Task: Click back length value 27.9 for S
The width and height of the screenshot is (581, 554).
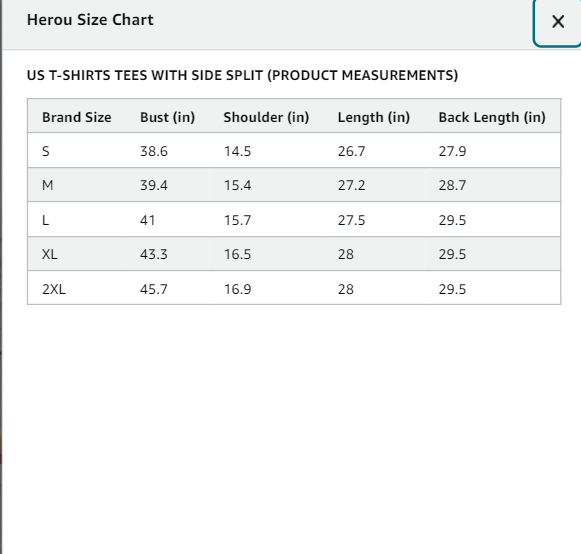Action: [x=452, y=151]
